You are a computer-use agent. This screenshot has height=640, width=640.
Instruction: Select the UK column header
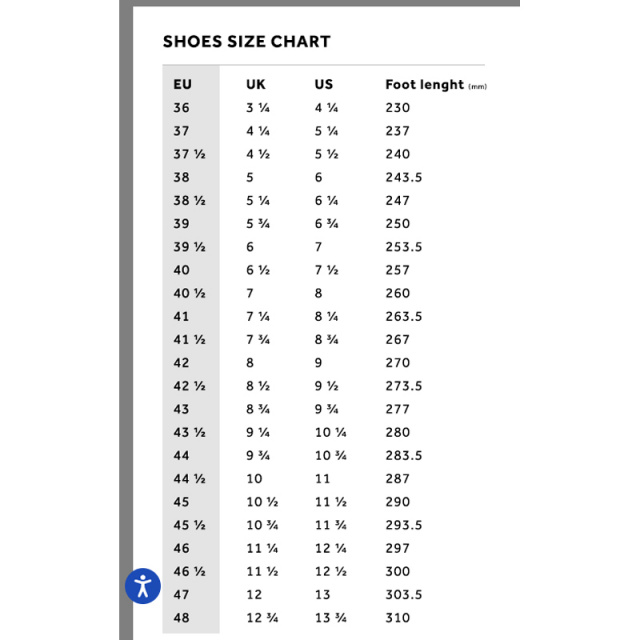tap(256, 84)
